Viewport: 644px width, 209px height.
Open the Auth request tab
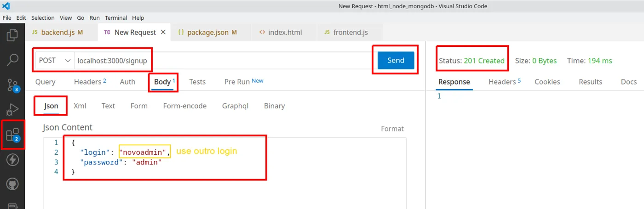pyautogui.click(x=127, y=82)
